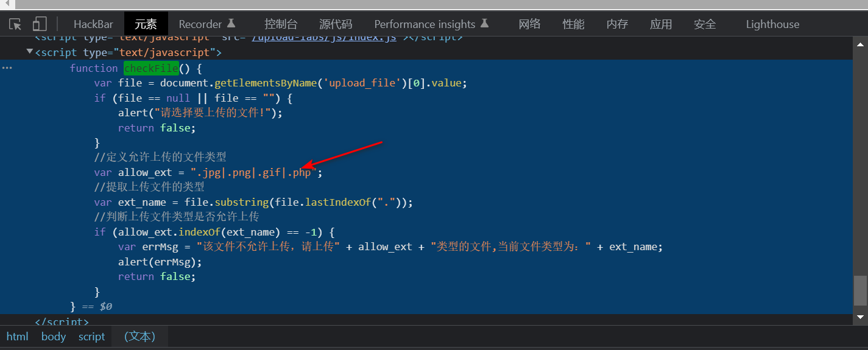Image resolution: width=868 pixels, height=350 pixels.
Task: Click the three-dots beside checkFile line
Action: pos(7,68)
